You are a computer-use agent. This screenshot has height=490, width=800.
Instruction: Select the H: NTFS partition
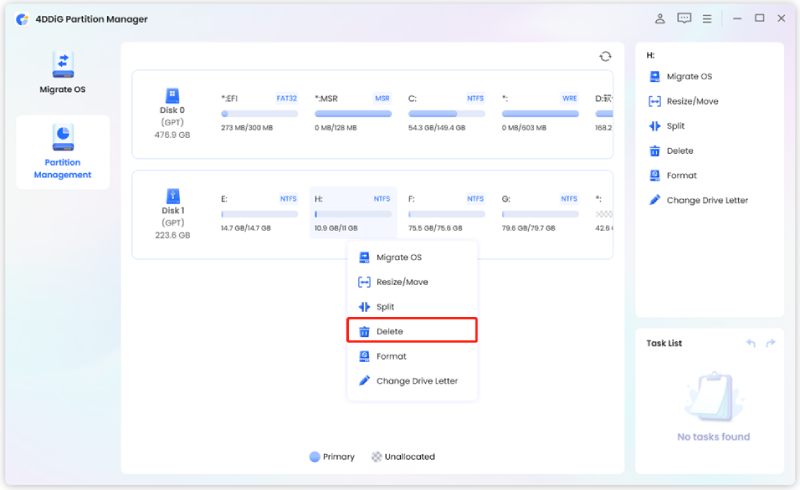(353, 213)
